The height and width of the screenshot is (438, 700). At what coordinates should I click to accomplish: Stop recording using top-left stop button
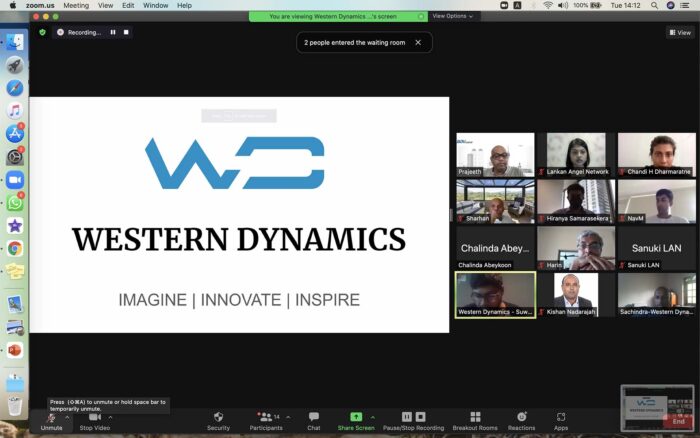click(x=126, y=32)
